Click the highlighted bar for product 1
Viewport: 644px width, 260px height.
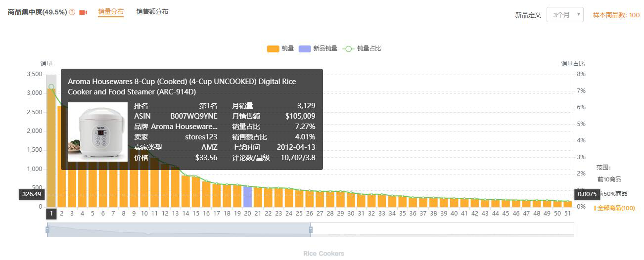click(x=51, y=148)
